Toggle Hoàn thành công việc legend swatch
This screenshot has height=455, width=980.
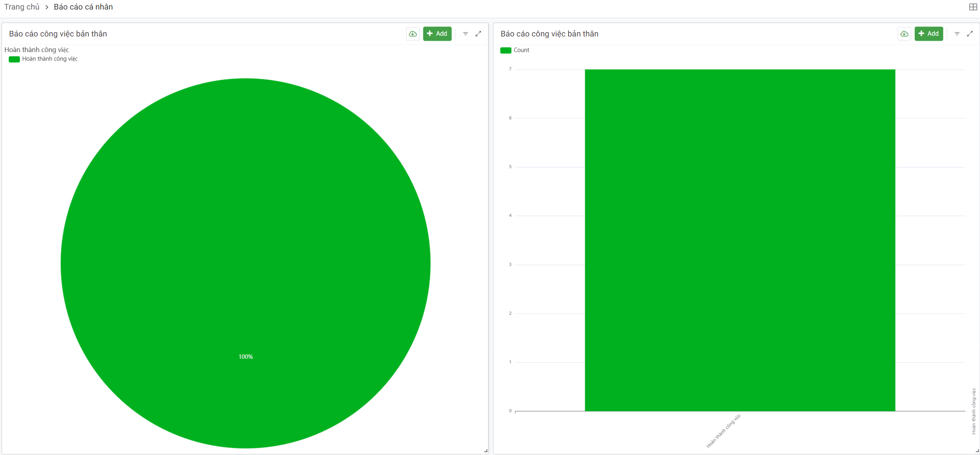(14, 59)
